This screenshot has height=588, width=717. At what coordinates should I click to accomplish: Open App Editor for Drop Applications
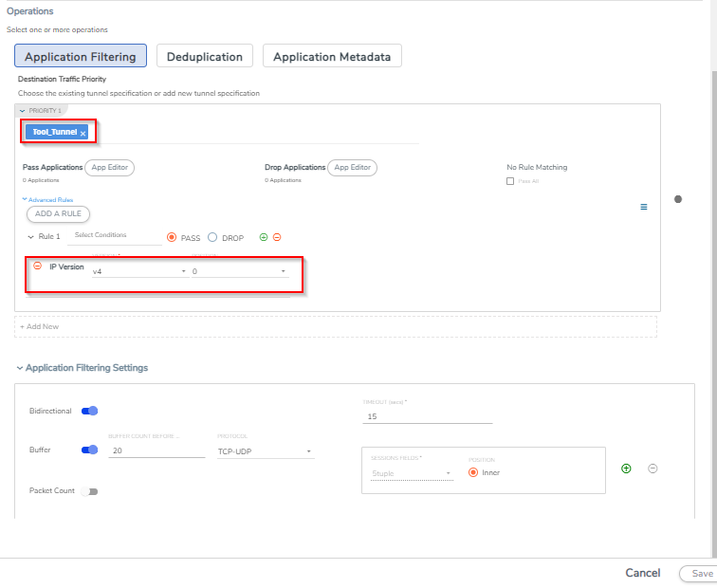(x=352, y=167)
